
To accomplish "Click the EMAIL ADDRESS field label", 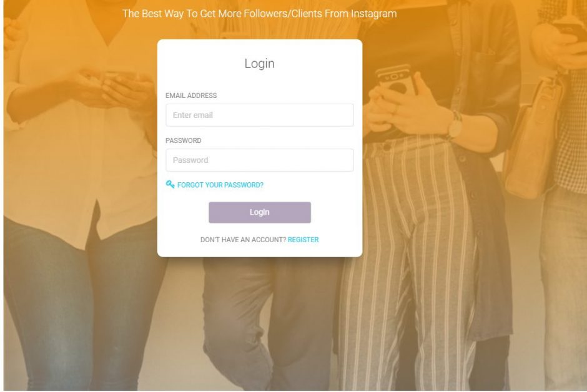I will tap(191, 96).
